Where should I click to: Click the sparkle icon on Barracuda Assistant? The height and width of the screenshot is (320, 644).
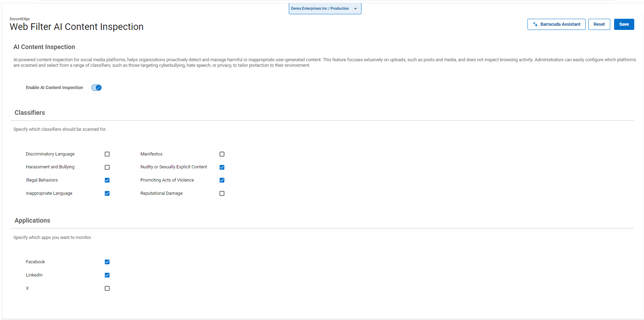pos(535,24)
